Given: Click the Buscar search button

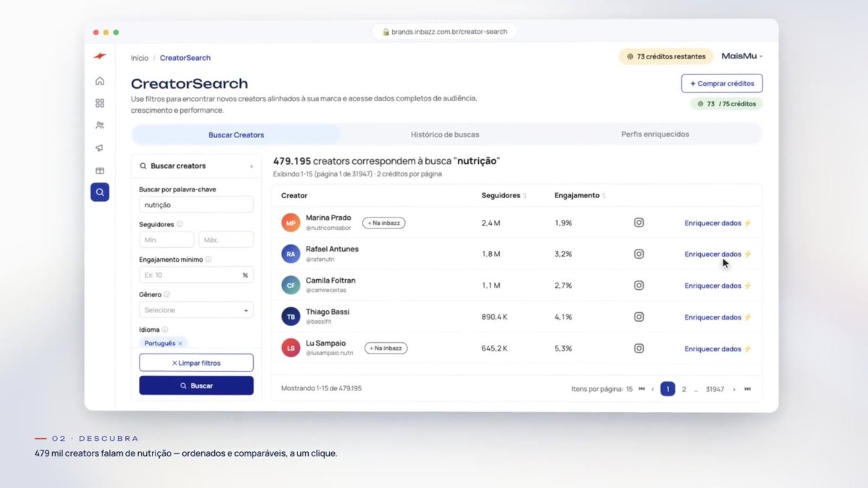Looking at the screenshot, I should tap(196, 386).
